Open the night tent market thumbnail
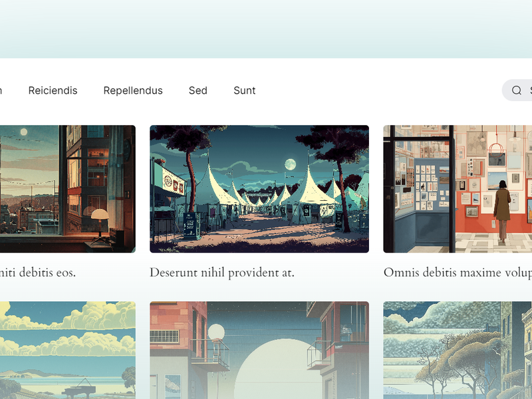532x399 pixels. pos(259,189)
